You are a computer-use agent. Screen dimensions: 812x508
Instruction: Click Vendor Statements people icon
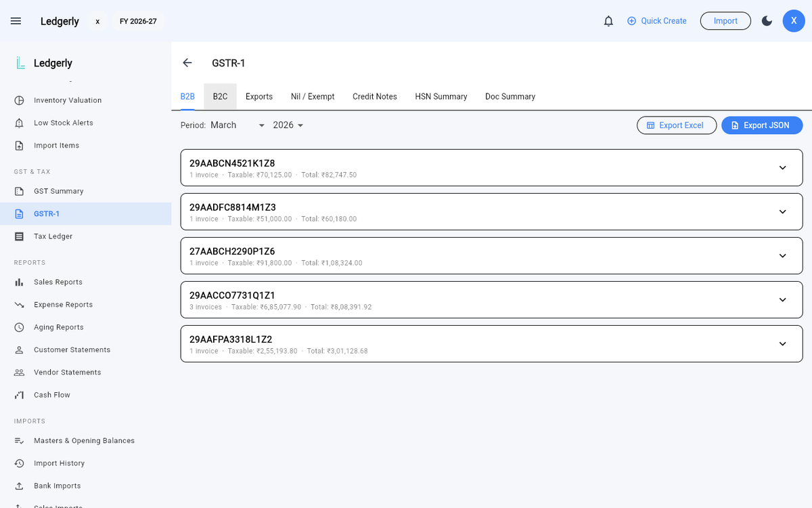20,373
